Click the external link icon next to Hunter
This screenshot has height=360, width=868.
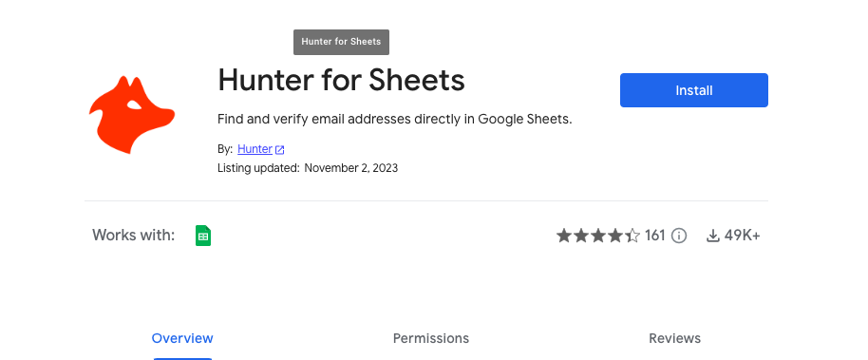coord(280,149)
